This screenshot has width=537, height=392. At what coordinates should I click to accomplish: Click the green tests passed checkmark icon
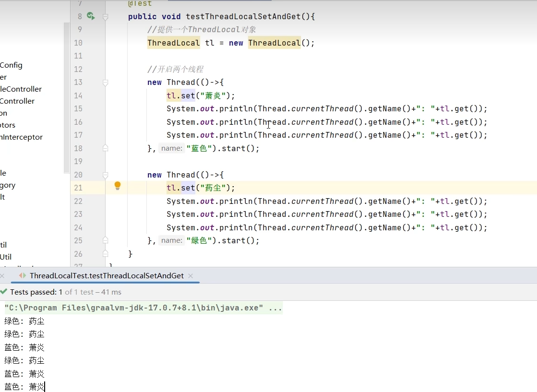pos(4,292)
